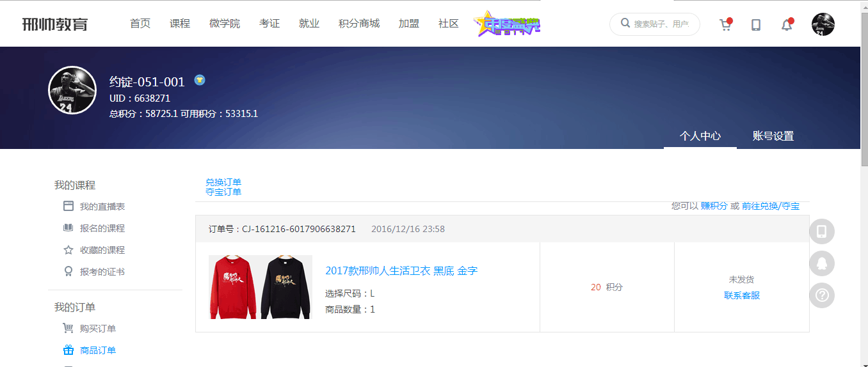Click floating mobile app sidebar button
The width and height of the screenshot is (868, 367).
822,231
